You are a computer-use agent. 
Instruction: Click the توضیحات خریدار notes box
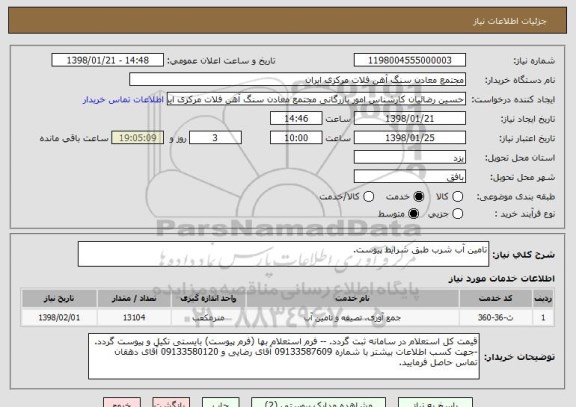[x=284, y=356]
